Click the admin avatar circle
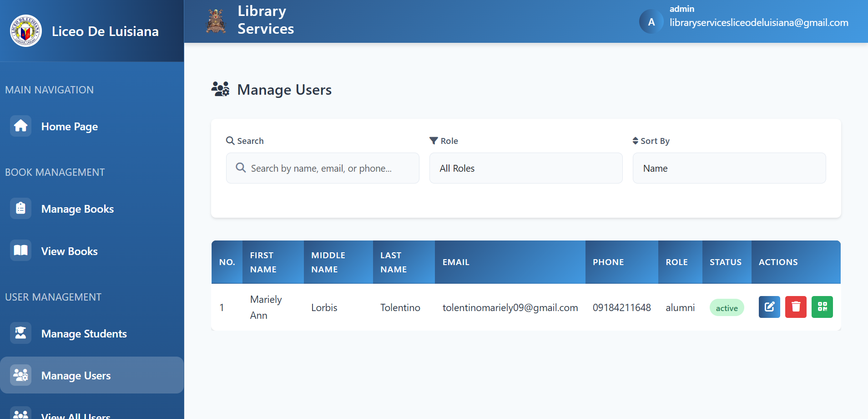868x419 pixels. pos(651,21)
